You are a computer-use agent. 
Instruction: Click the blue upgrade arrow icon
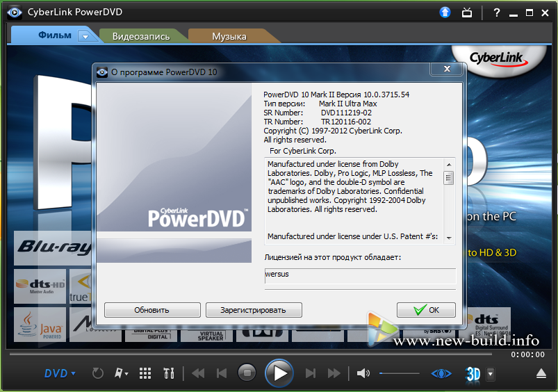pos(445,13)
